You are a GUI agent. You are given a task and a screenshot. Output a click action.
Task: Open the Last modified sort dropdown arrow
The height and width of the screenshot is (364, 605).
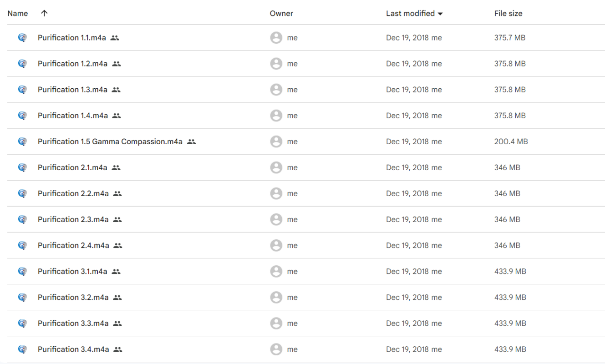point(440,14)
